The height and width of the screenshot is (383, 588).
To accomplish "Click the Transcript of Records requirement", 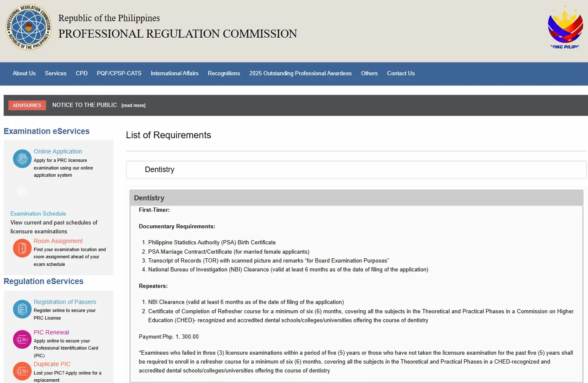I will (x=269, y=260).
